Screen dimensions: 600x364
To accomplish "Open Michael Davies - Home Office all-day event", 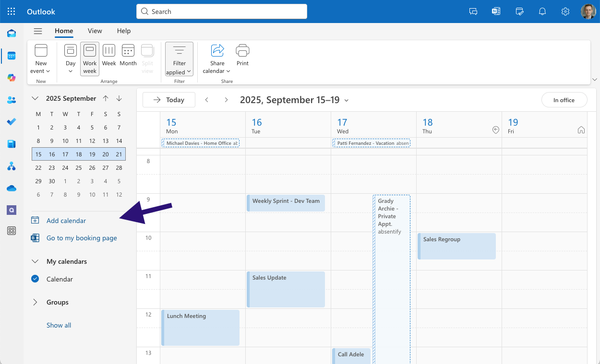I will (200, 143).
